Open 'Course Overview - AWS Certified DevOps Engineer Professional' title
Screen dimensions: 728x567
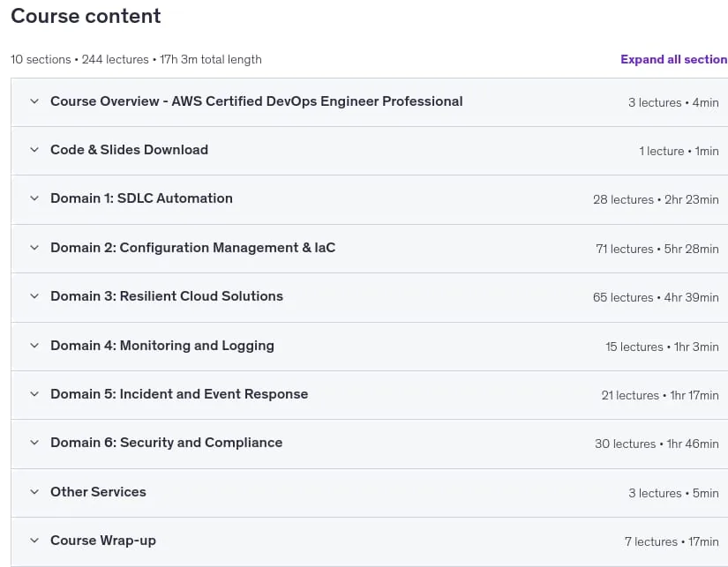point(256,101)
